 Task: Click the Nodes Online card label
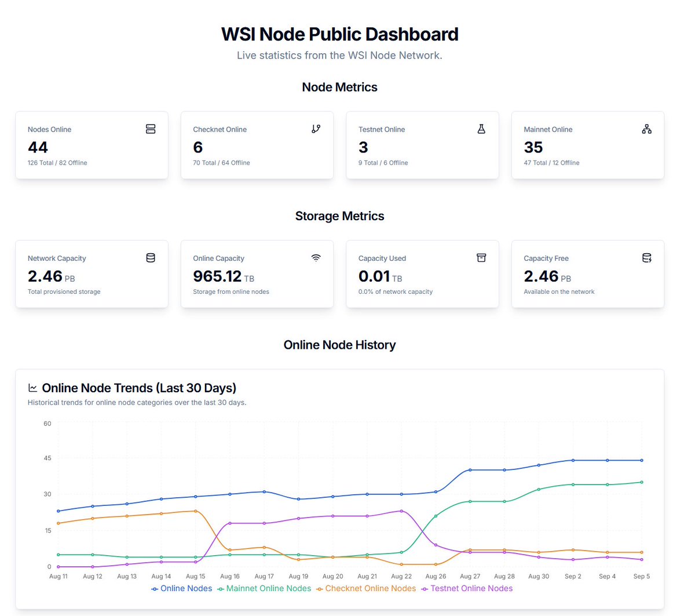pos(50,129)
